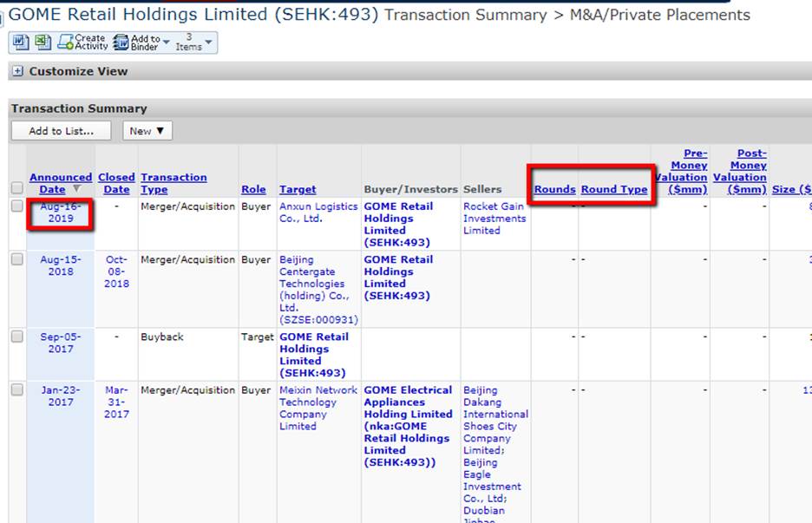812x523 pixels.
Task: Toggle the select-all header checkbox
Action: (17, 188)
